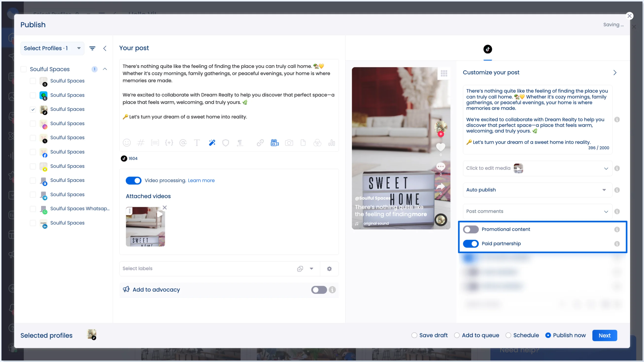Open the Learn more link
Viewport: 644px width, 362px height.
pyautogui.click(x=201, y=180)
